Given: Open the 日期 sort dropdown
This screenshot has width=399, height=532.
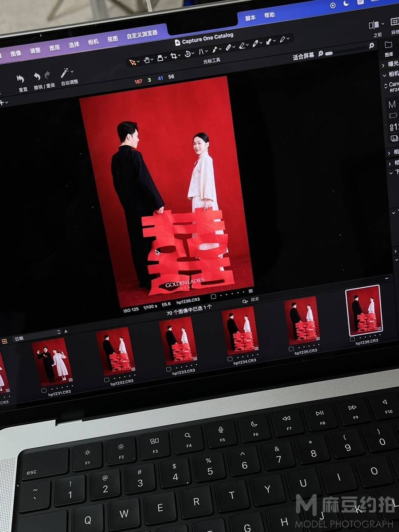Looking at the screenshot, I should 38,336.
